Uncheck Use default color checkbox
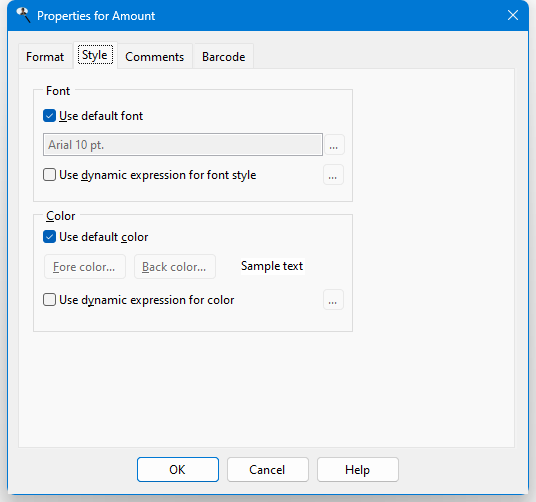 (50, 237)
